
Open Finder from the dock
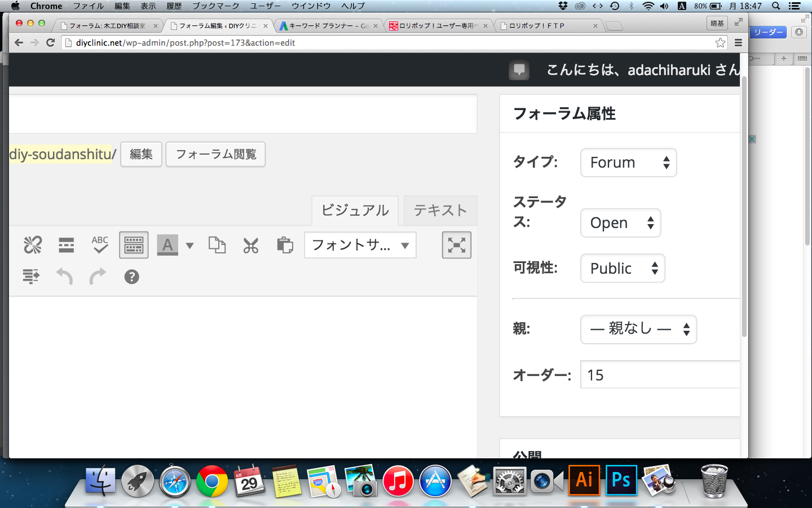pos(100,481)
